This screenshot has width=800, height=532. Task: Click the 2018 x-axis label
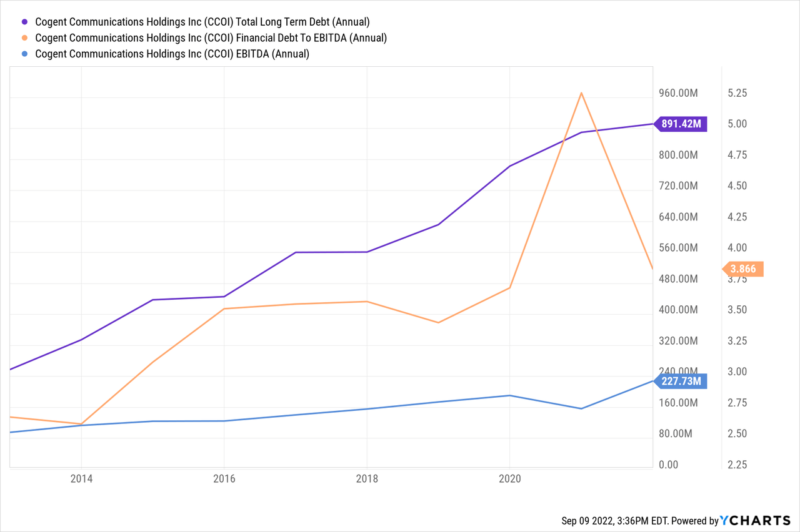pyautogui.click(x=367, y=478)
